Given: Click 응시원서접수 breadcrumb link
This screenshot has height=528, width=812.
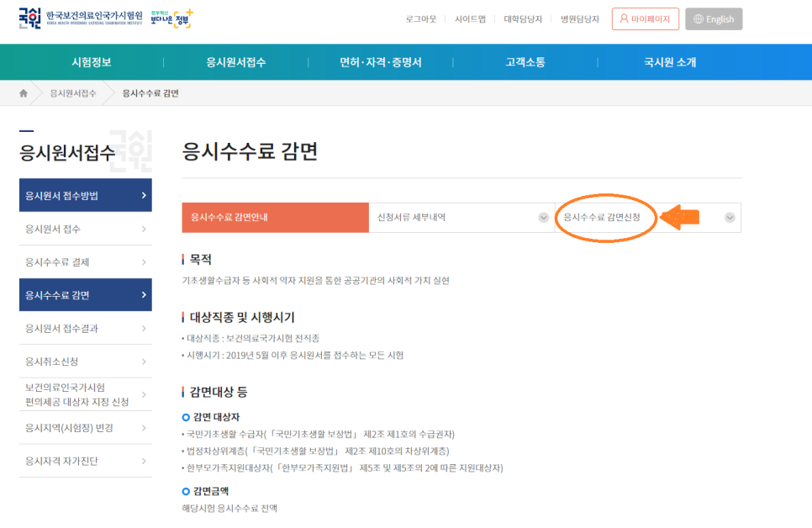Looking at the screenshot, I should (x=73, y=92).
